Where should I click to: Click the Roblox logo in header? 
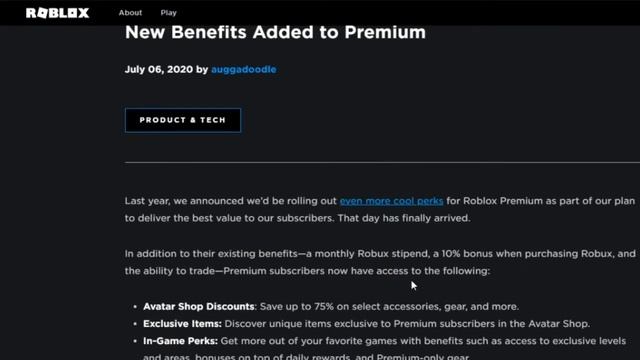point(58,13)
